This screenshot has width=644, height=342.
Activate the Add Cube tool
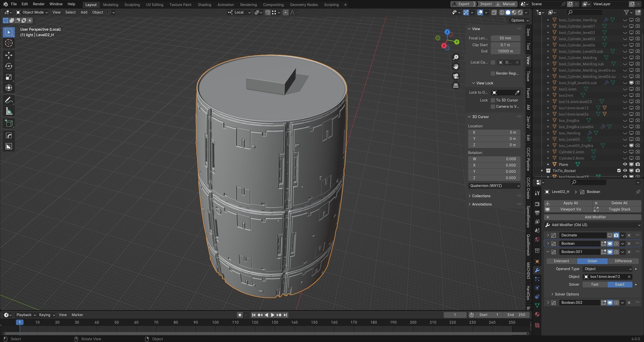(9, 123)
